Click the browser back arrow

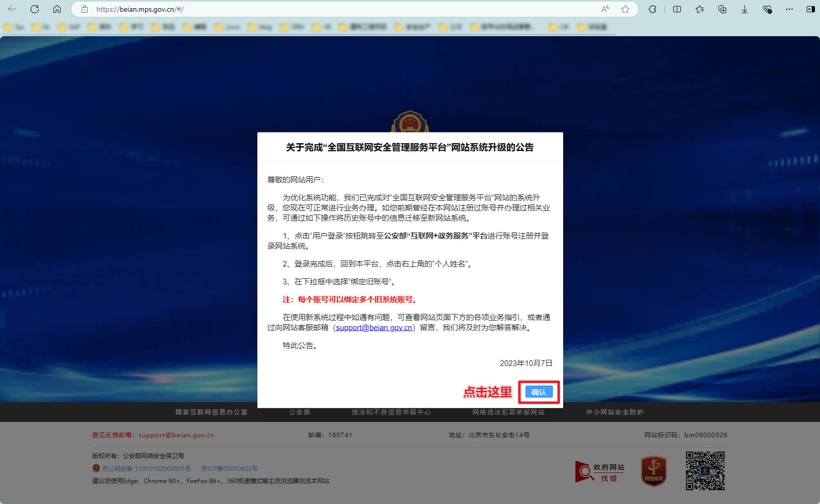click(x=12, y=9)
